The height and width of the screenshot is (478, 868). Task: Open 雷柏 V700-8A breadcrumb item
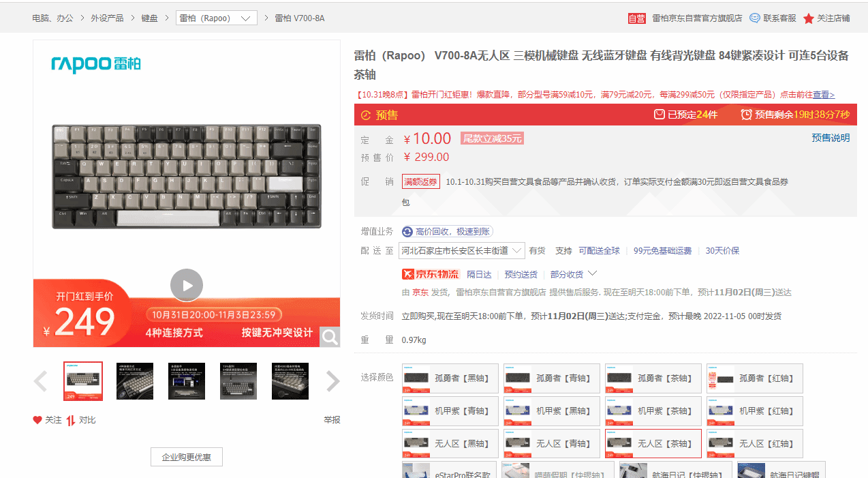(x=300, y=18)
